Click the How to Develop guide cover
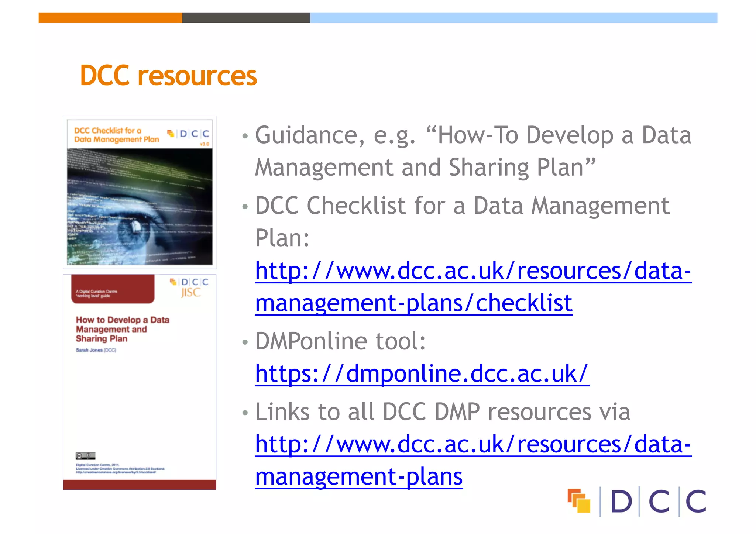Screen dimensions: 756x534 pyautogui.click(x=140, y=382)
